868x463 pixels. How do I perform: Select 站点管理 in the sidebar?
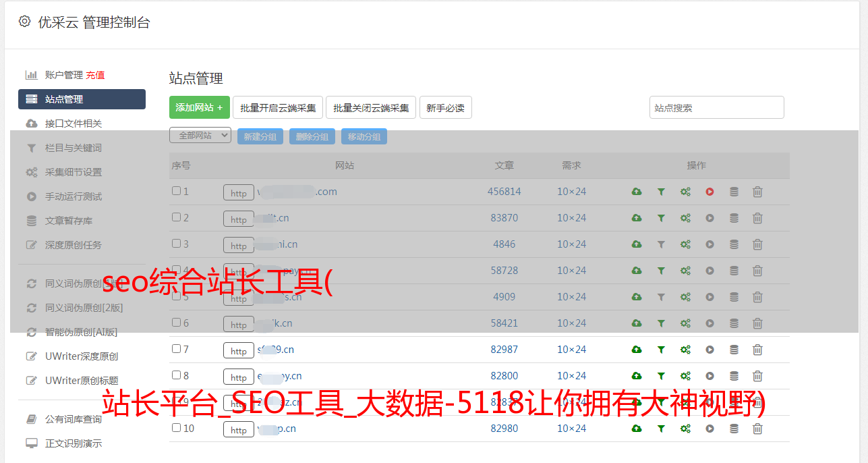point(82,99)
